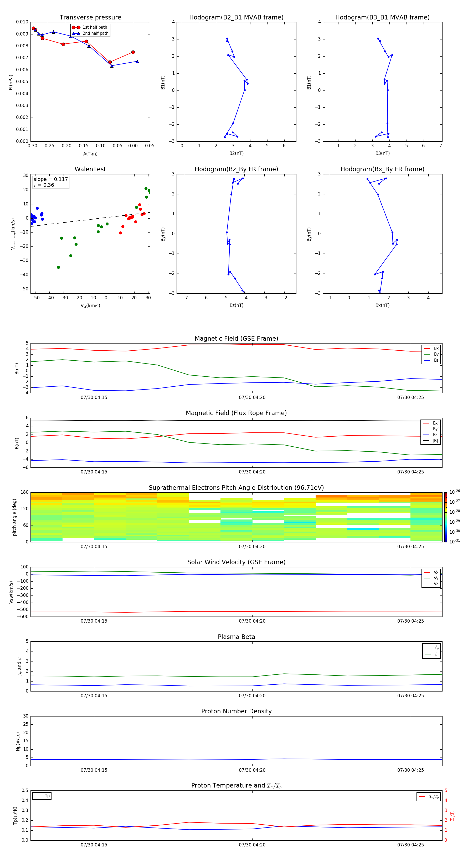This screenshot has width=473, height=868.
Task: Click the V_A(km/s) axis label of WalenTest
Action: pyautogui.click(x=90, y=306)
